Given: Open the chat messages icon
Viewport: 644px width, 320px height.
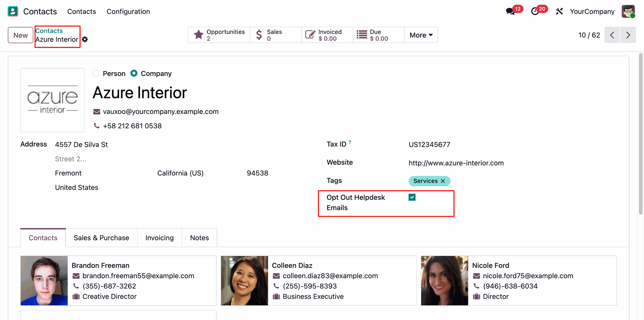Looking at the screenshot, I should pyautogui.click(x=511, y=11).
